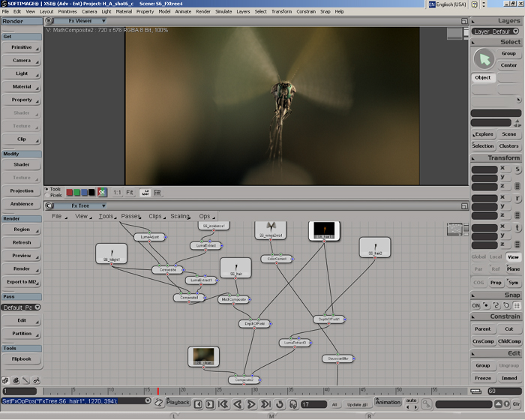Select the arrow selection tool icon
Screen dimensions: 525x420
pyautogui.click(x=484, y=58)
